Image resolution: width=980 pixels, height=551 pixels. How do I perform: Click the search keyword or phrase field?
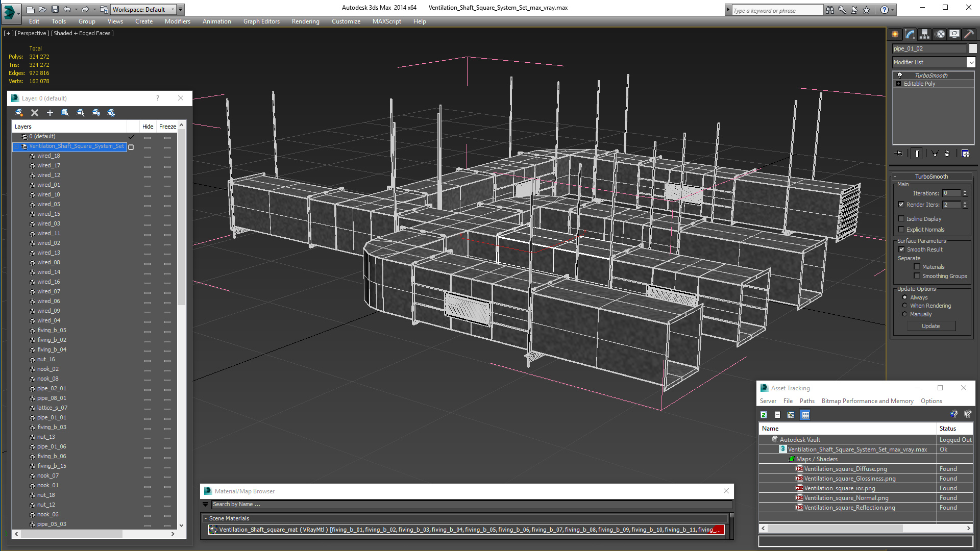pos(777,10)
